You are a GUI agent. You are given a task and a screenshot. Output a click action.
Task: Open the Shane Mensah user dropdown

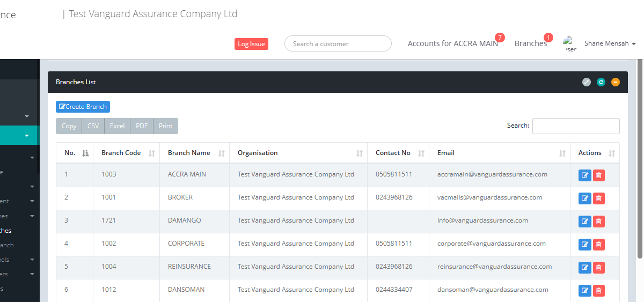coord(609,43)
